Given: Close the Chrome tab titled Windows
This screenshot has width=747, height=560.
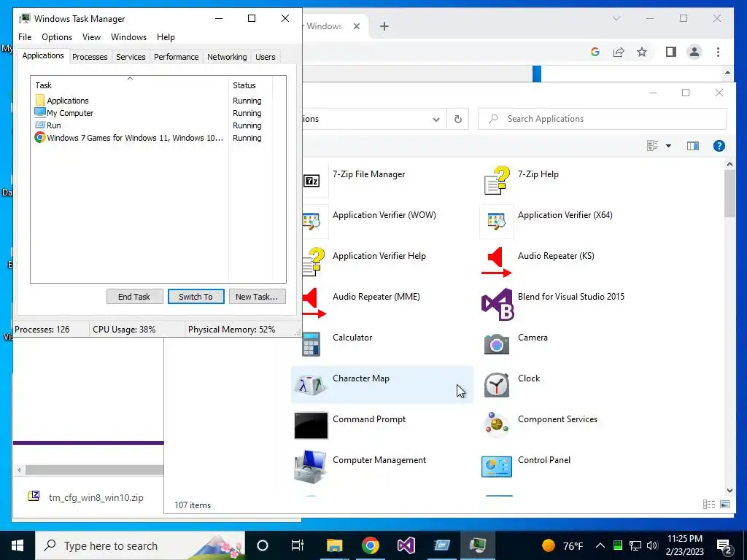Looking at the screenshot, I should coord(356,26).
